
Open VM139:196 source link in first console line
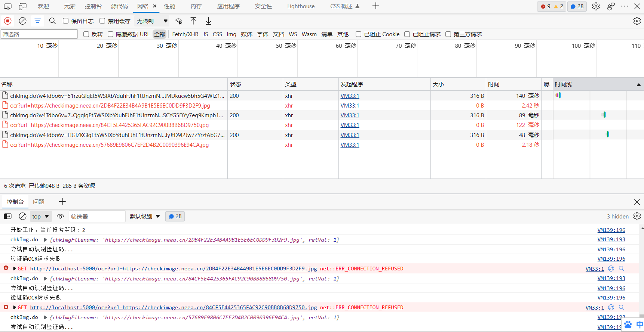611,230
